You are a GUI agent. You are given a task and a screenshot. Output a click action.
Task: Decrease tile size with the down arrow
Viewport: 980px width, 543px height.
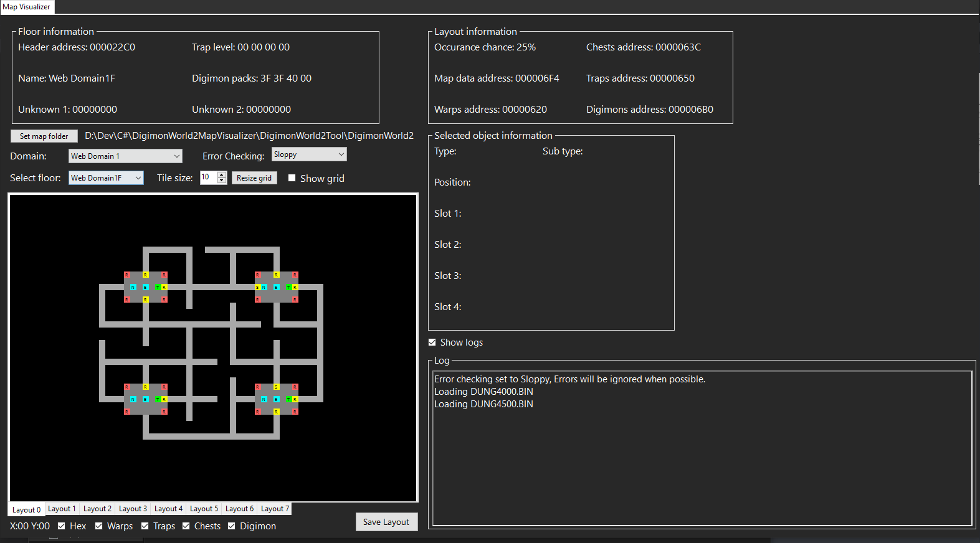(x=222, y=181)
